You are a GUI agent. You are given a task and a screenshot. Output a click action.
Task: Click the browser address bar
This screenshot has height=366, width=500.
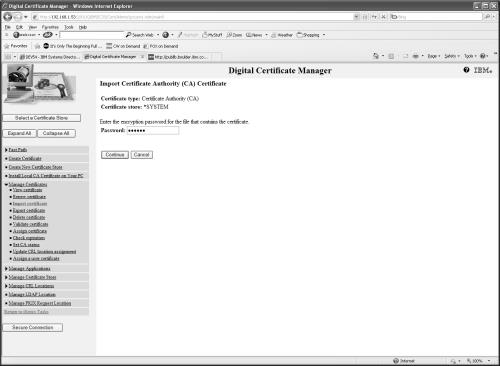point(193,16)
